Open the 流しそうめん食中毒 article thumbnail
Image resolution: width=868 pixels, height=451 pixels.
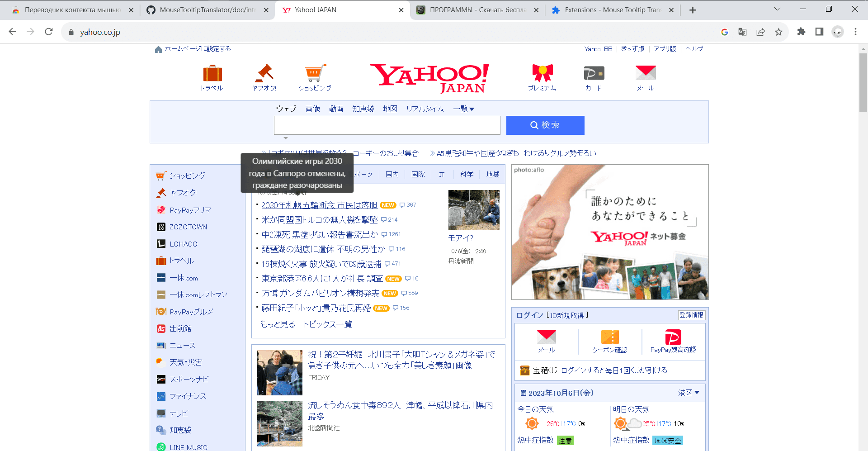point(280,424)
